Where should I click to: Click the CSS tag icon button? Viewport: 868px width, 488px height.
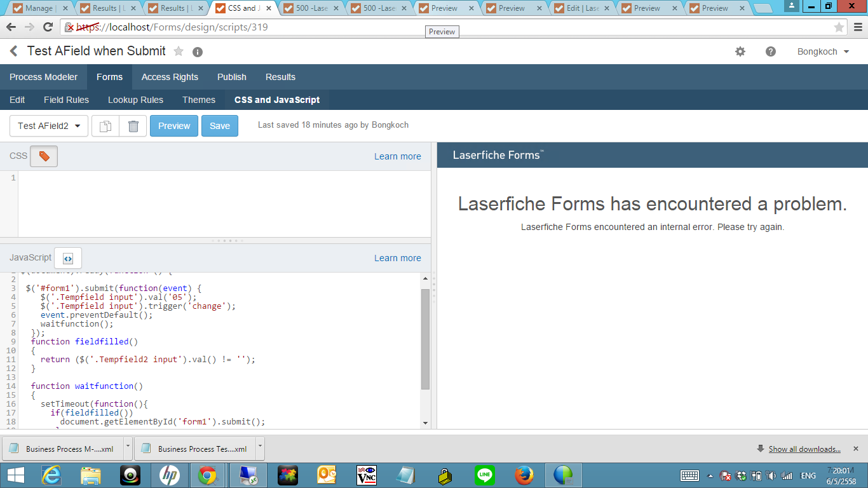pos(44,156)
